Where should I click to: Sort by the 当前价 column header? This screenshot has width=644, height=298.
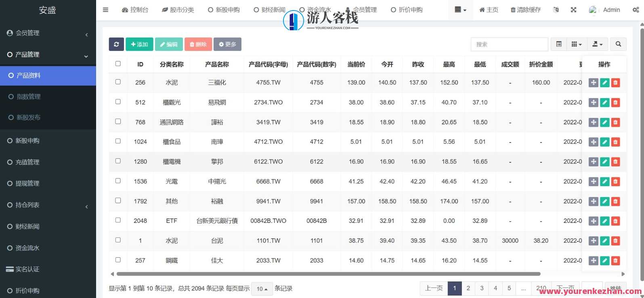coord(356,64)
